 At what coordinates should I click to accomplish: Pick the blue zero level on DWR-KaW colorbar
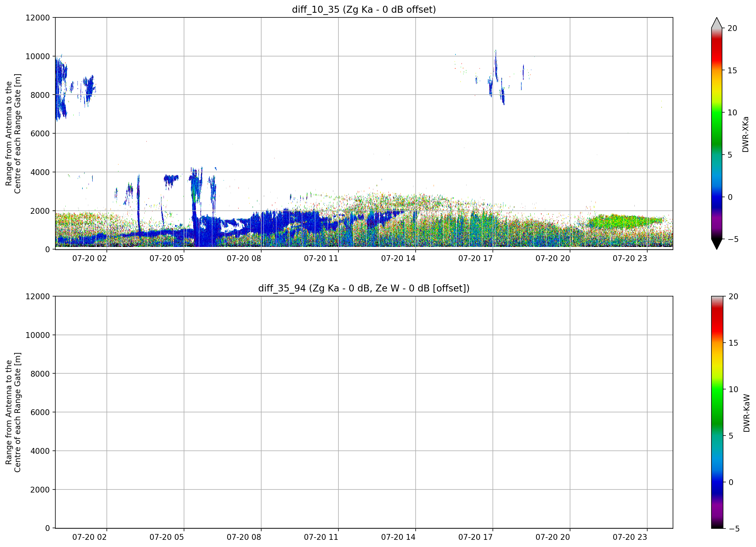click(717, 482)
